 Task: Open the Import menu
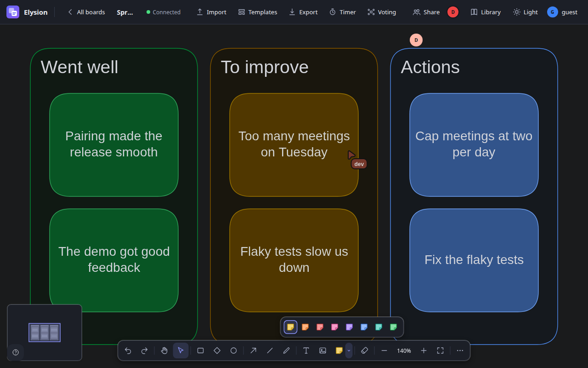pyautogui.click(x=211, y=12)
